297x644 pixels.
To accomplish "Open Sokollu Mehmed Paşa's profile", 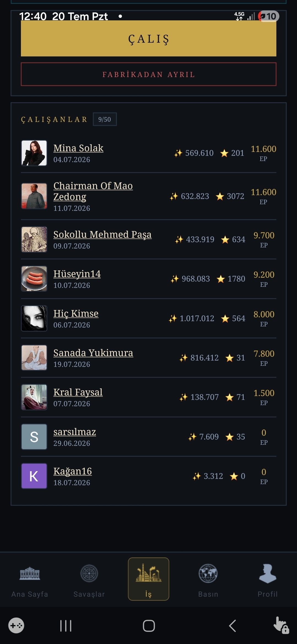I will point(102,234).
